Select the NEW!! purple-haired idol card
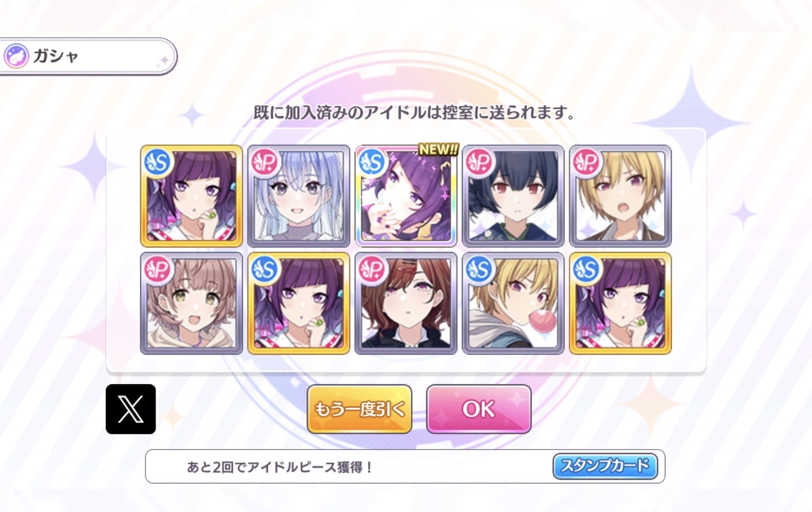The height and width of the screenshot is (512, 812). (x=406, y=196)
